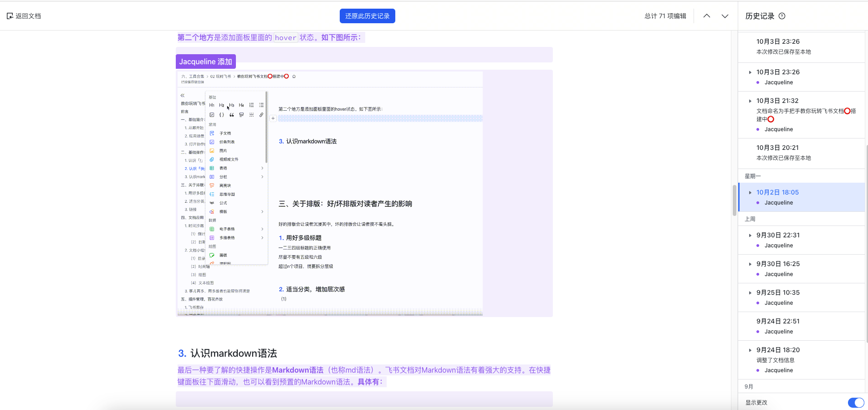This screenshot has width=868, height=410.
Task: Expand the 10月3日 21:32 history entry
Action: click(750, 101)
